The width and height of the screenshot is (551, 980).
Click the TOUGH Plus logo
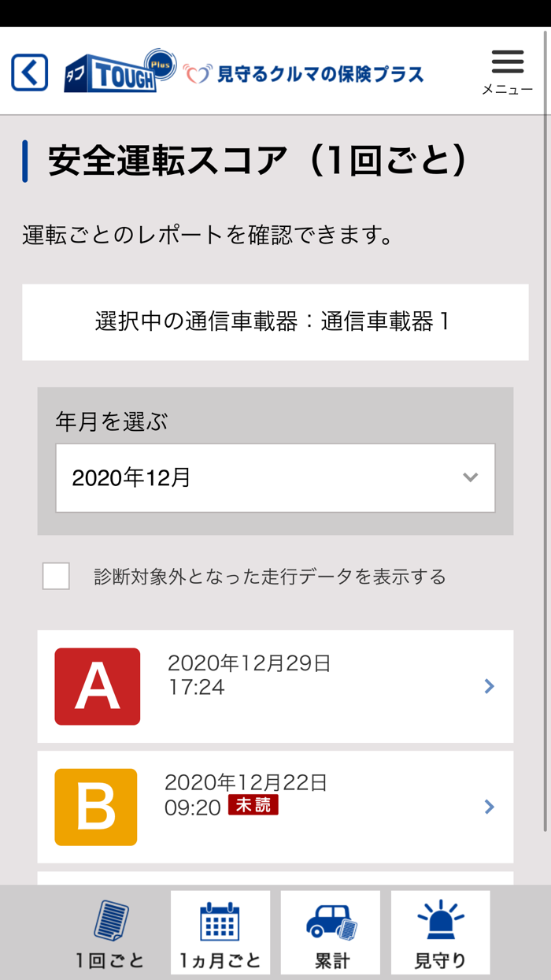click(x=118, y=69)
